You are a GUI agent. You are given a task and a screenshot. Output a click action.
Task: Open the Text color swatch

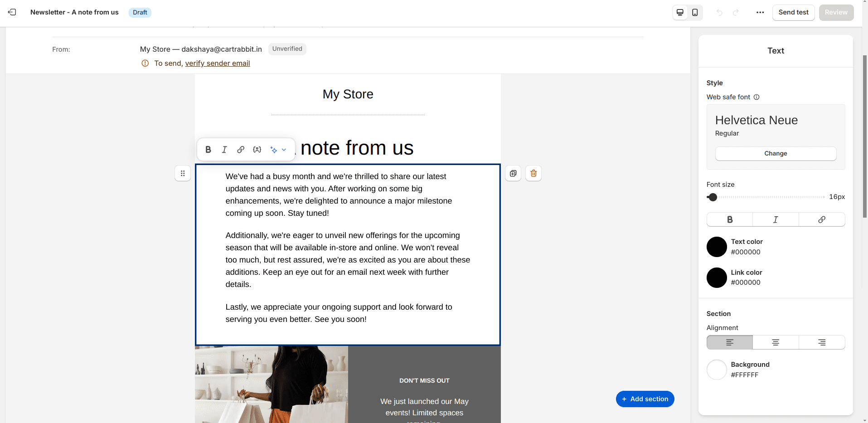click(717, 247)
